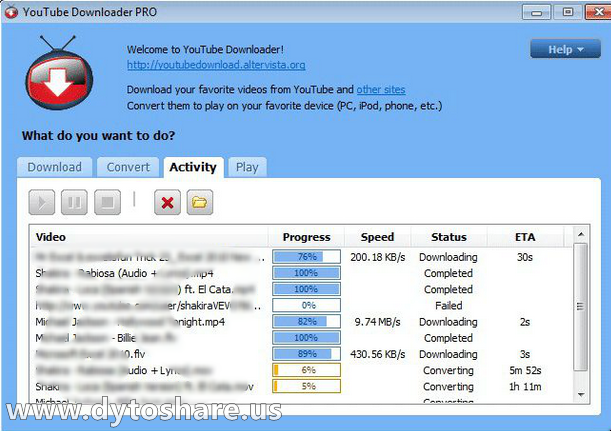Viewport: 611px width, 431px height.
Task: Maximize the YouTube Downloader PRO window
Action: (568, 12)
